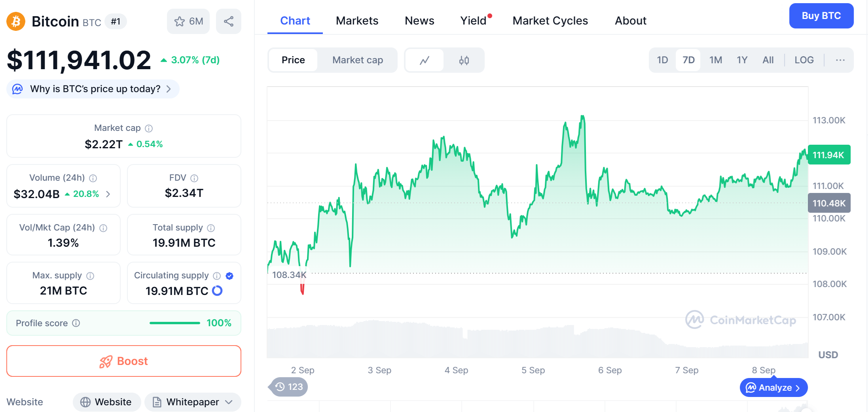Click the verified badge next to Circulating supply
This screenshot has height=412, width=868.
[x=229, y=276]
